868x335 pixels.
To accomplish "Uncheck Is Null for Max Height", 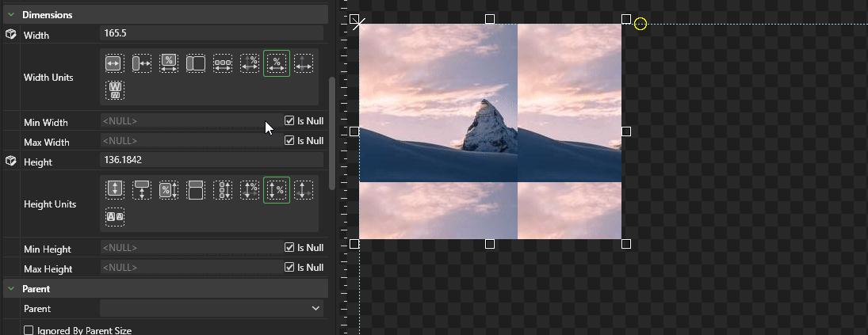I will tap(289, 268).
